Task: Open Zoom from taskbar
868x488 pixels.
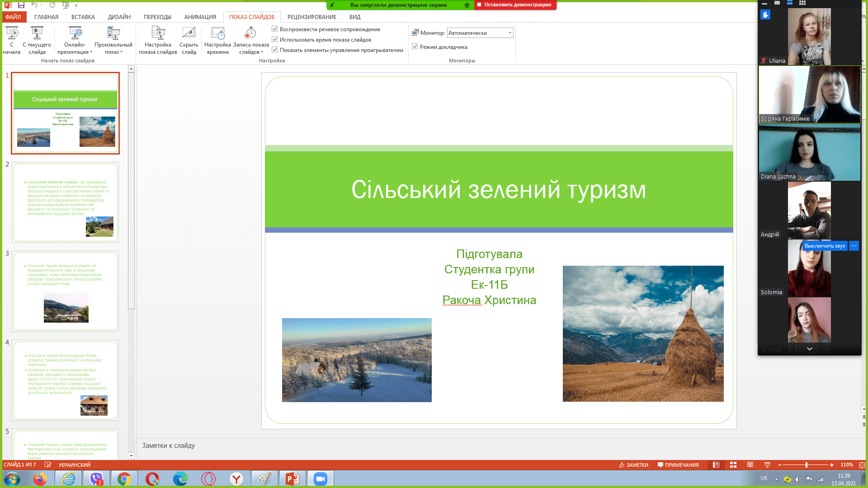Action: [x=320, y=479]
